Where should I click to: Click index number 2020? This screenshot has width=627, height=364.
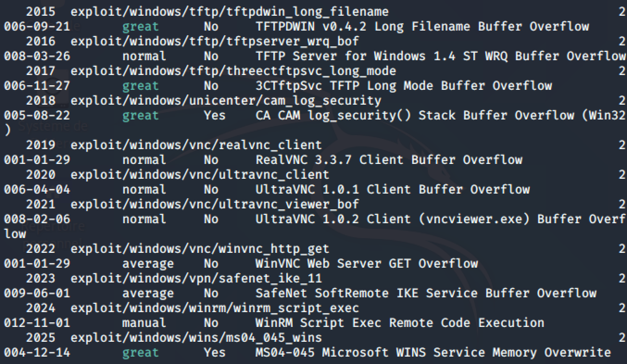click(41, 175)
